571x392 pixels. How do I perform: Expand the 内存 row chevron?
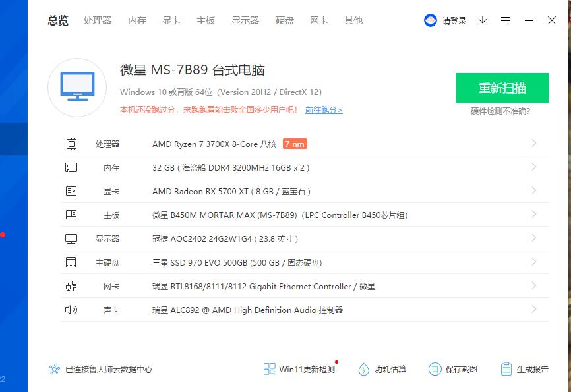click(534, 167)
